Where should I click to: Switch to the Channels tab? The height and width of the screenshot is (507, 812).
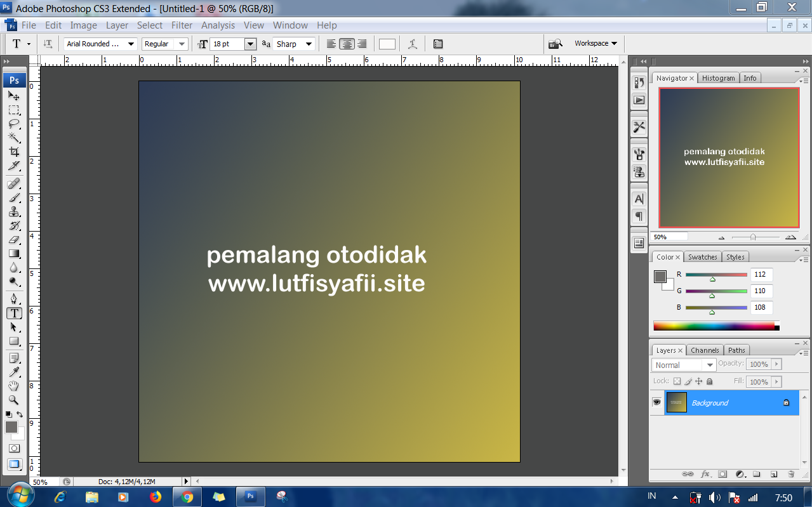pos(705,350)
